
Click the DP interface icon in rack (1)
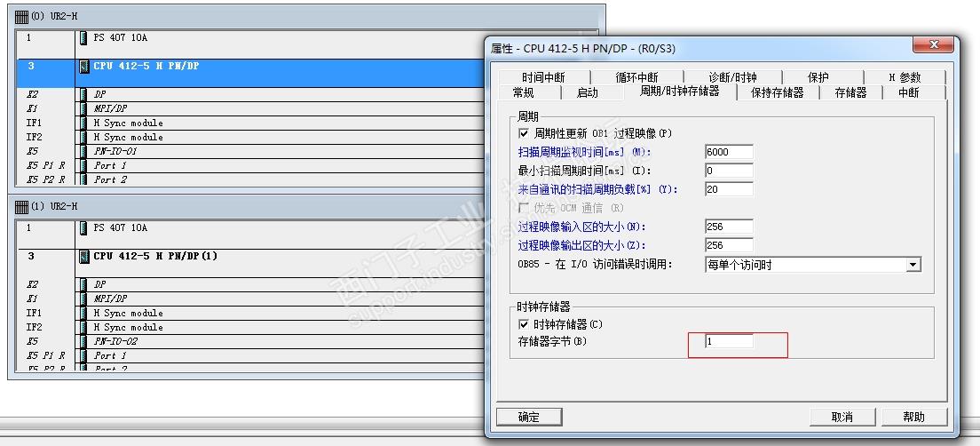[x=83, y=284]
